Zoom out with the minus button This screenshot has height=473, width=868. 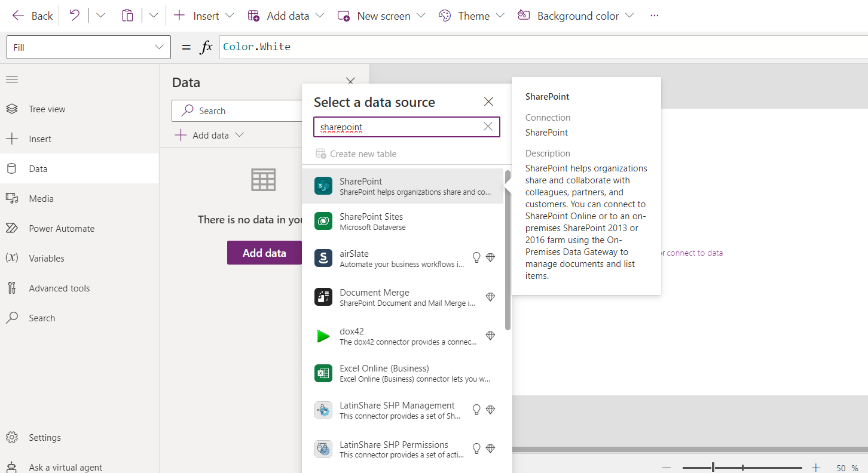(667, 468)
